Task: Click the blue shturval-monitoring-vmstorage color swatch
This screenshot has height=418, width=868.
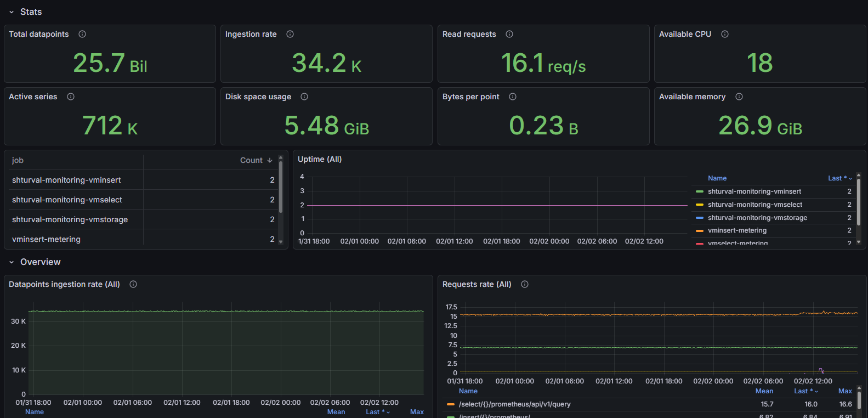Action: (x=699, y=218)
